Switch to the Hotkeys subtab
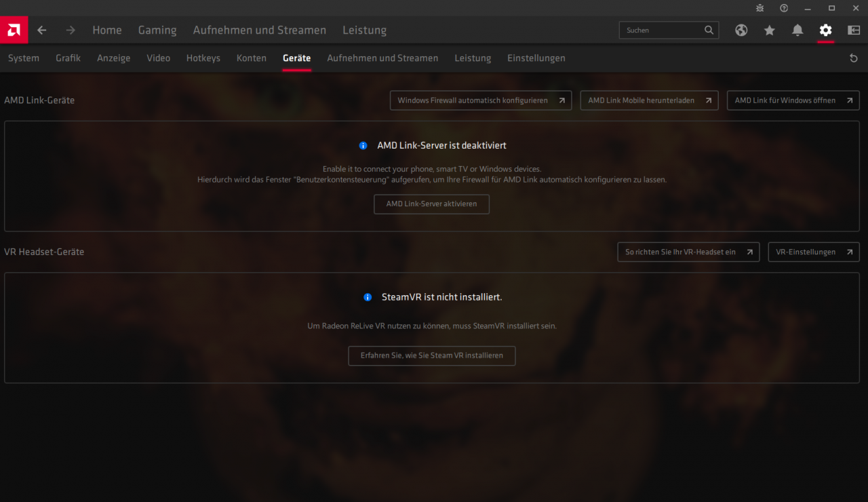Screen dimensions: 868x502 click(203, 58)
